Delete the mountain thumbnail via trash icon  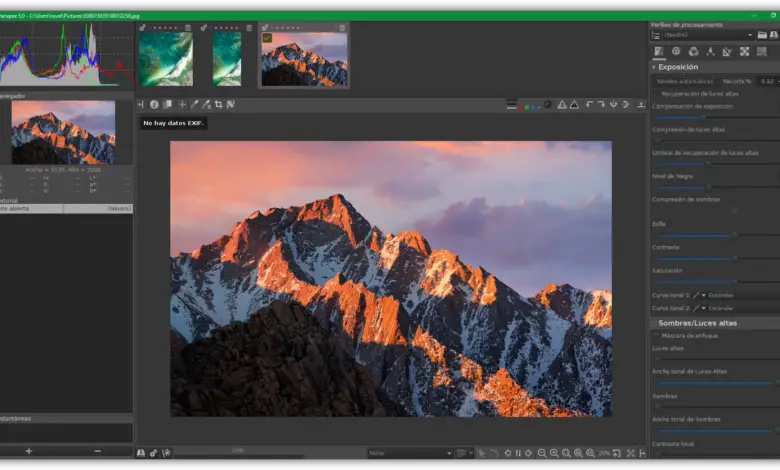pyautogui.click(x=342, y=28)
